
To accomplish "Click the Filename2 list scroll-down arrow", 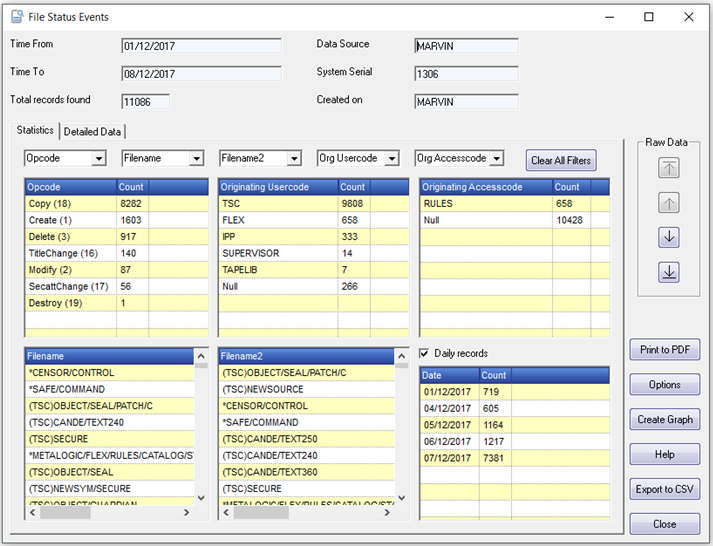I will coord(402,498).
